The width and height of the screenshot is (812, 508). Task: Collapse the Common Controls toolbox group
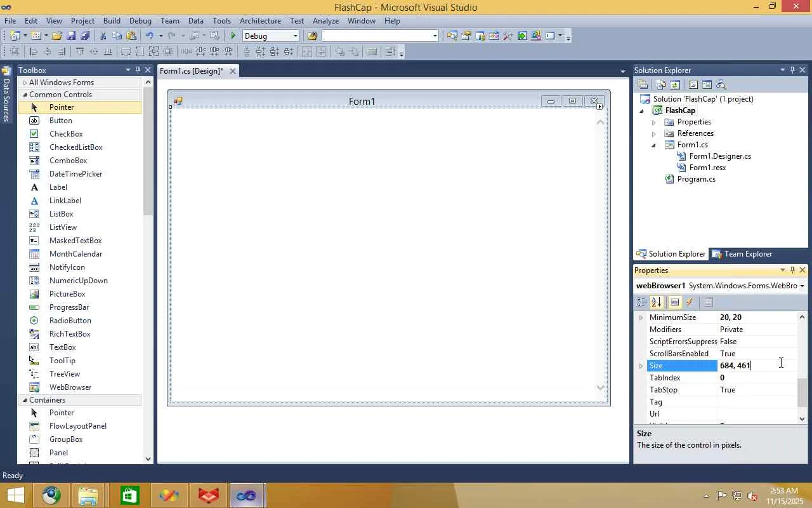coord(25,95)
